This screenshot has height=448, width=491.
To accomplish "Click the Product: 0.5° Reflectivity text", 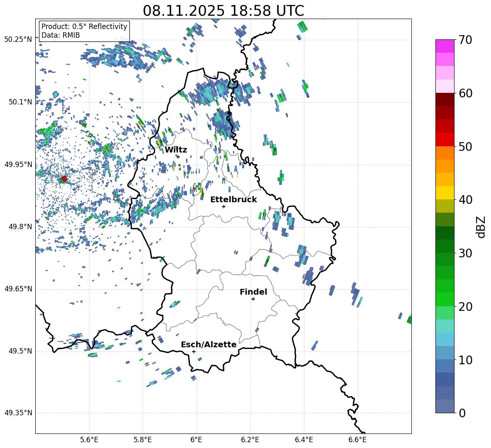I will 84,27.
